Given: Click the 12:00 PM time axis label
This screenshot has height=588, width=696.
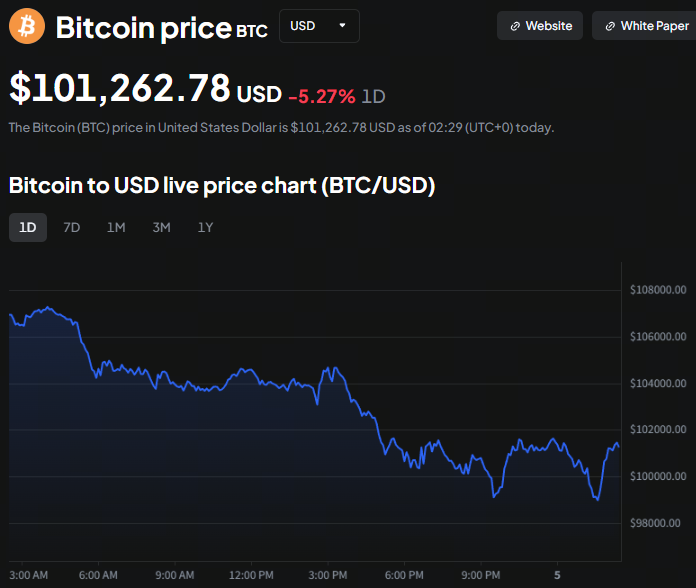Looking at the screenshot, I should coord(251,575).
